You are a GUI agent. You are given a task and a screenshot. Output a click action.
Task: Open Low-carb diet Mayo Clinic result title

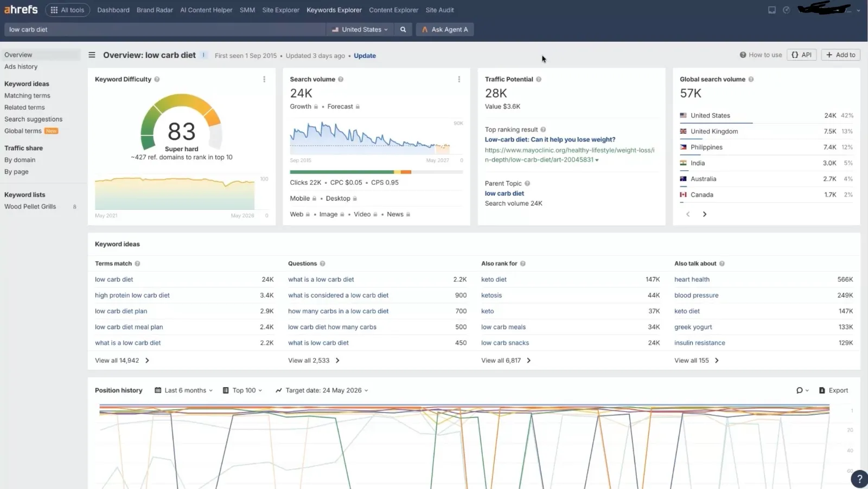[550, 139]
